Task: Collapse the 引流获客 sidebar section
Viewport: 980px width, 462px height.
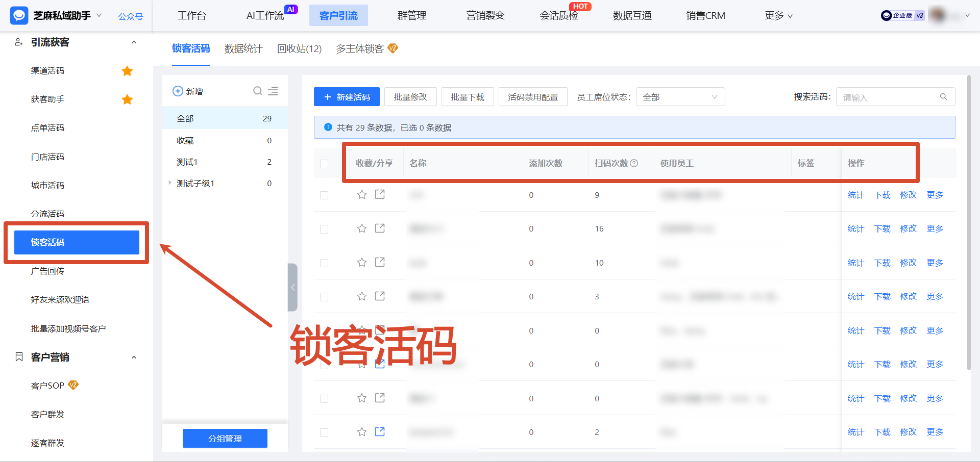Action: [x=134, y=42]
